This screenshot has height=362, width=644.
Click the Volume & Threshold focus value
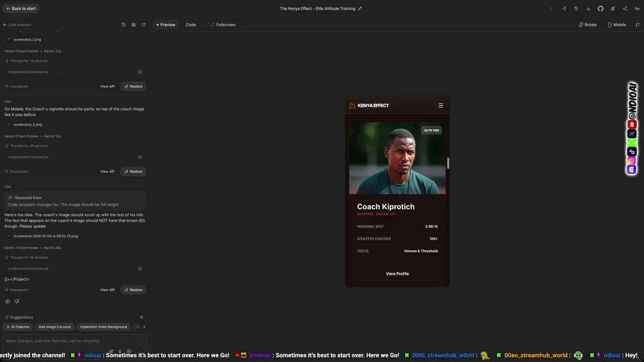[421, 251]
